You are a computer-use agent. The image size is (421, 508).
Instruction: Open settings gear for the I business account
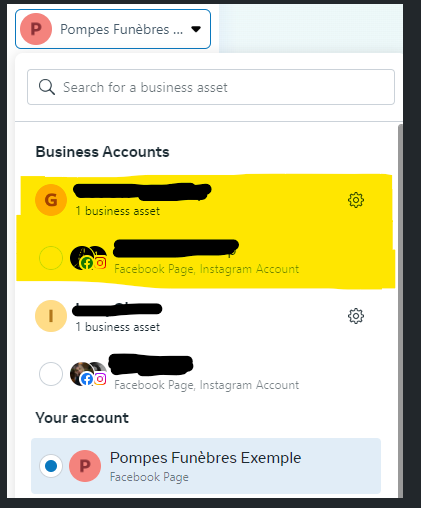click(x=356, y=316)
